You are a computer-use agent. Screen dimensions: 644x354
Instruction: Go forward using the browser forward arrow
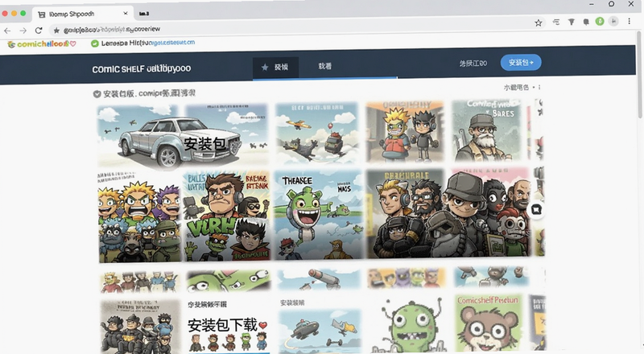(23, 31)
